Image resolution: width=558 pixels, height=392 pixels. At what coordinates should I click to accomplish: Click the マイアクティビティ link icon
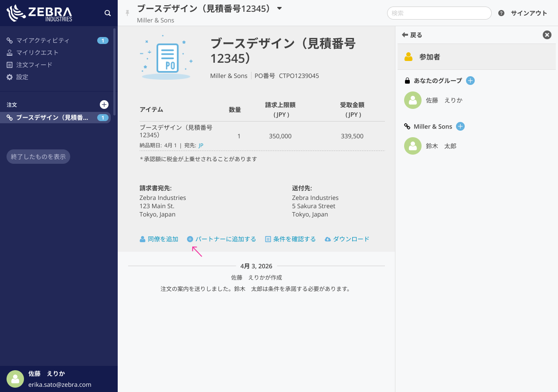click(x=10, y=41)
